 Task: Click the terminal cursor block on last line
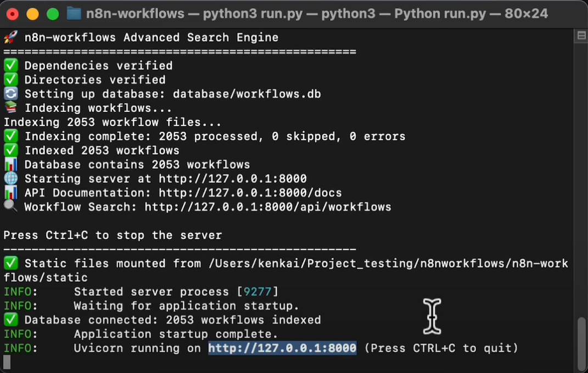(x=7, y=362)
